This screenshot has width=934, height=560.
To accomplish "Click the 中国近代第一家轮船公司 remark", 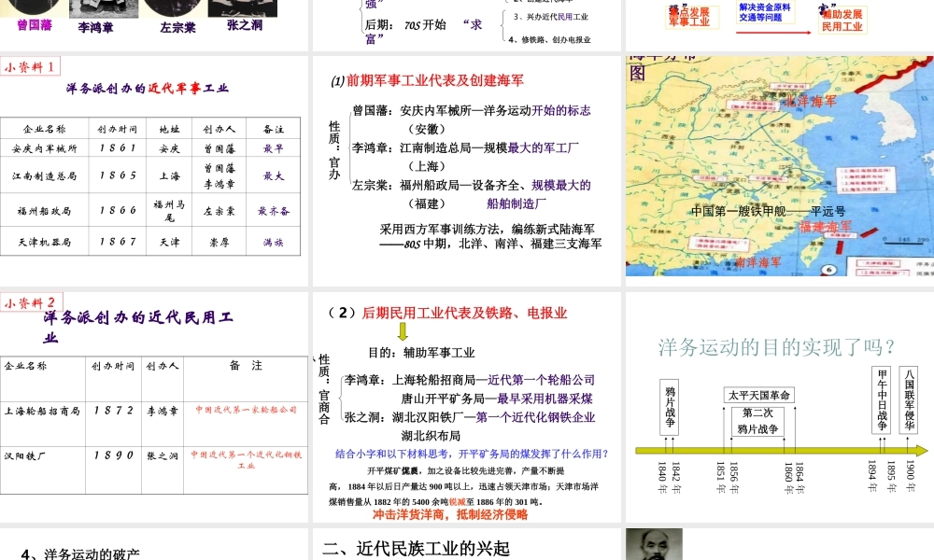I will 246,410.
